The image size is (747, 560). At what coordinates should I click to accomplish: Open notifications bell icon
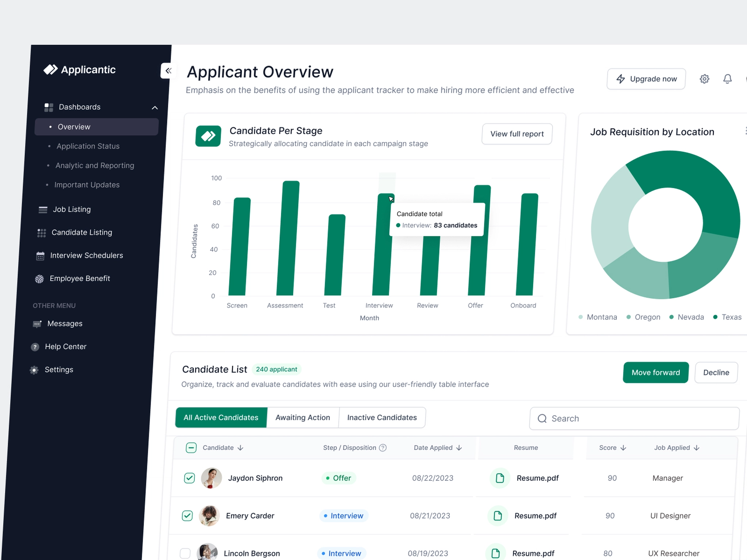[x=727, y=79]
